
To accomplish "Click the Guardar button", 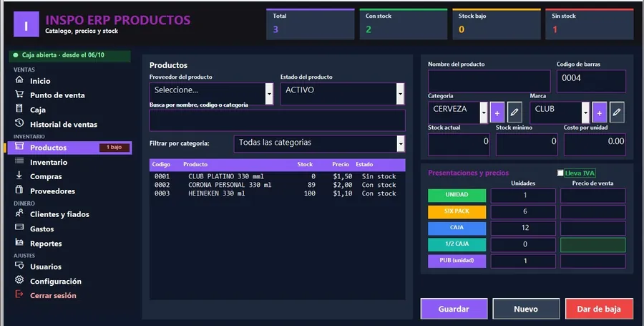I will (x=454, y=309).
